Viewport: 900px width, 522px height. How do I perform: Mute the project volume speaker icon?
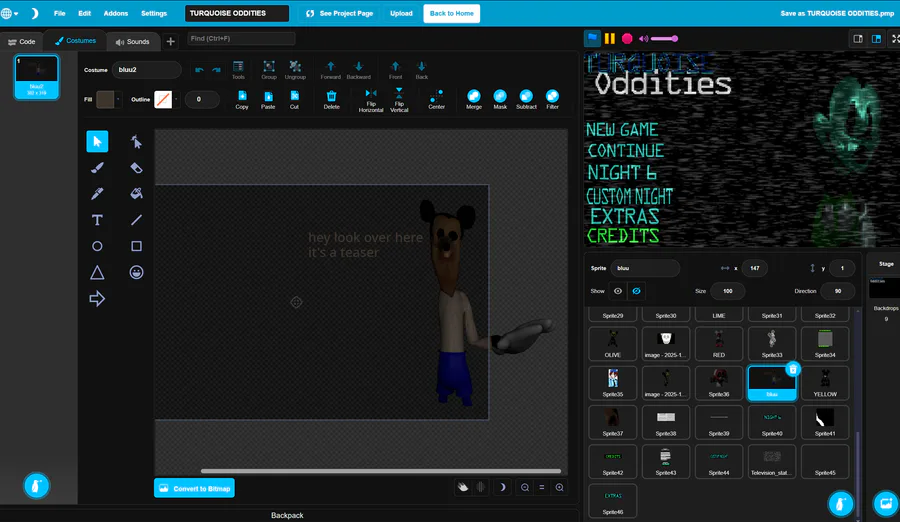643,38
